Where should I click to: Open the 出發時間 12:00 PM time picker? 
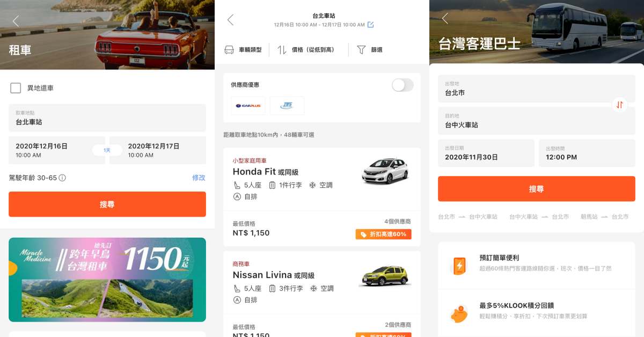click(x=587, y=153)
